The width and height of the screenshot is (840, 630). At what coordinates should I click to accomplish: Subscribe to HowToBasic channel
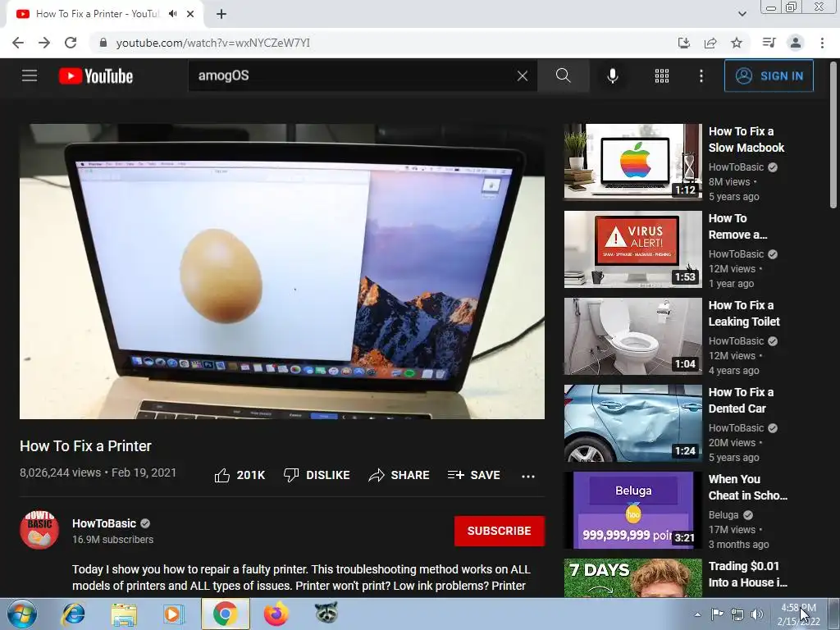point(500,531)
